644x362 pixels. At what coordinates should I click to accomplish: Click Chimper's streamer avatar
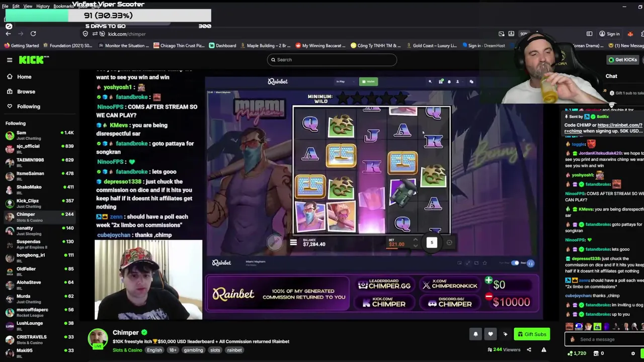[98, 339]
